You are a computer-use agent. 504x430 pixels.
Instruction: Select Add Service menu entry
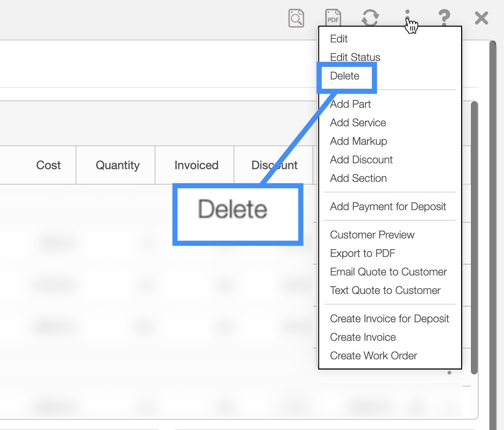point(358,123)
